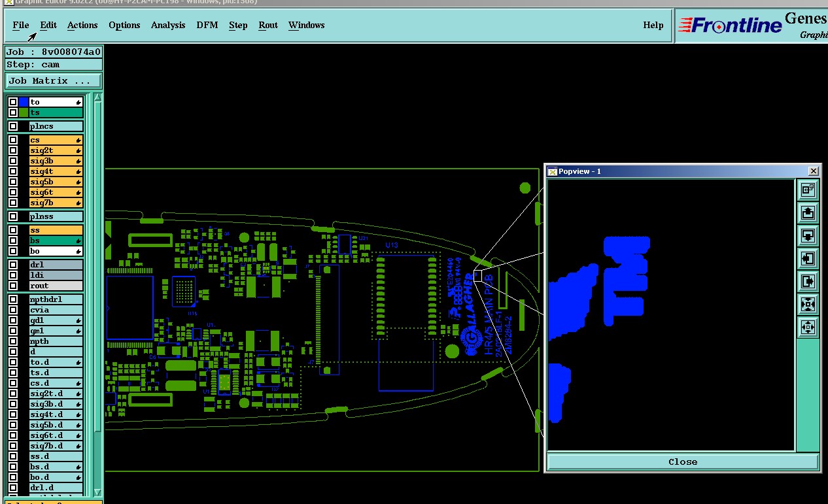The width and height of the screenshot is (828, 504).
Task: Click the pan left icon in Popview
Action: coord(808,258)
